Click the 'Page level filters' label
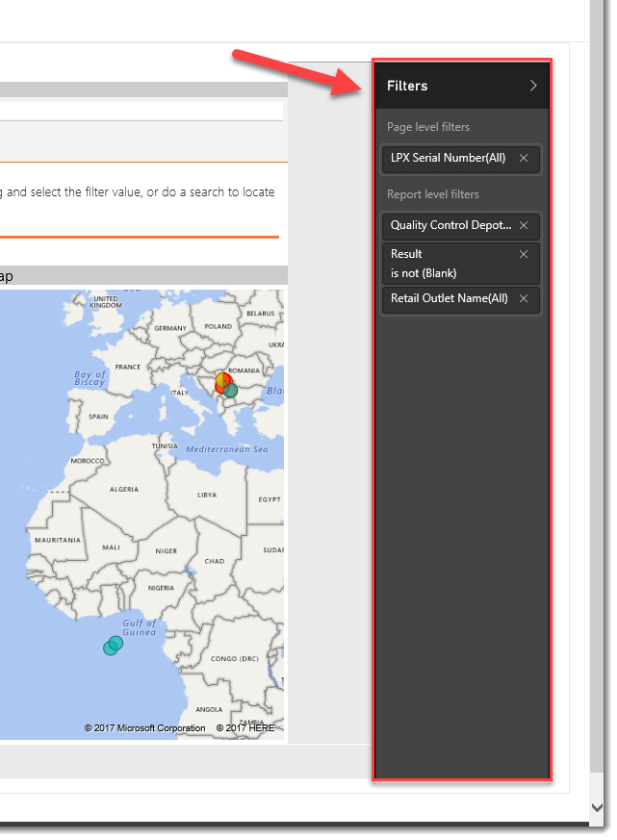Screen dimensions: 617x840 [428, 127]
